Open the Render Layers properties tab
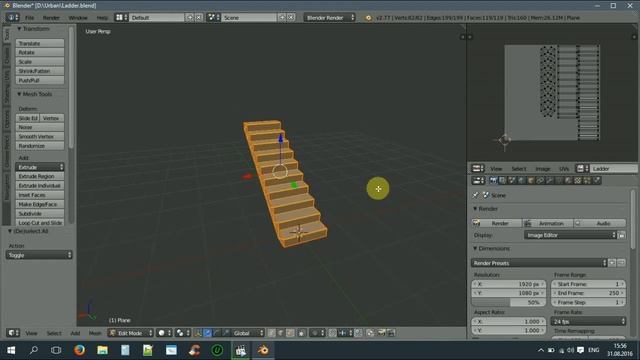640x360 pixels. [502, 180]
